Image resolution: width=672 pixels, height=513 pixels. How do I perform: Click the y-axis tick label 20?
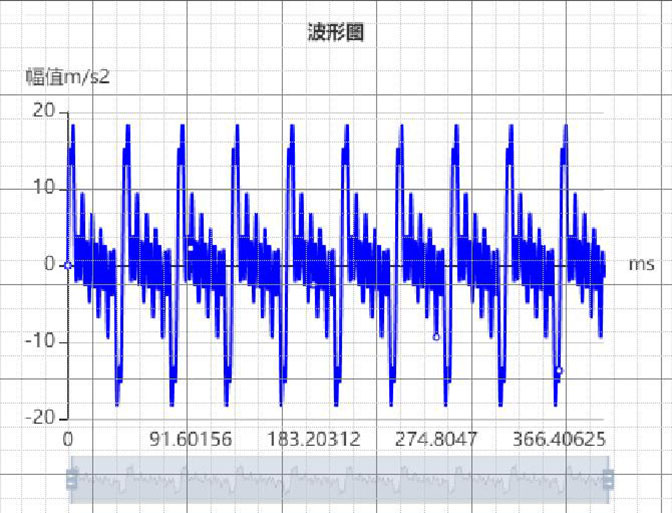[43, 111]
